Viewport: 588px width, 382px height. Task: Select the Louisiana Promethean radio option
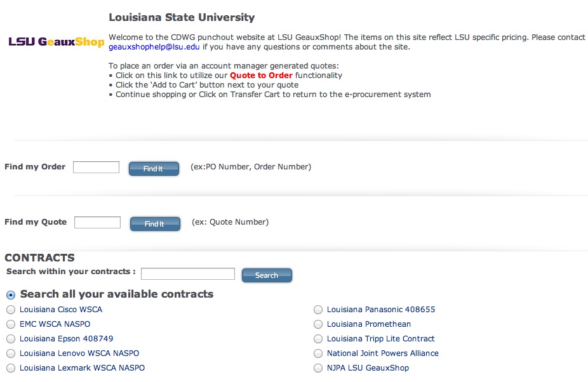pos(318,324)
